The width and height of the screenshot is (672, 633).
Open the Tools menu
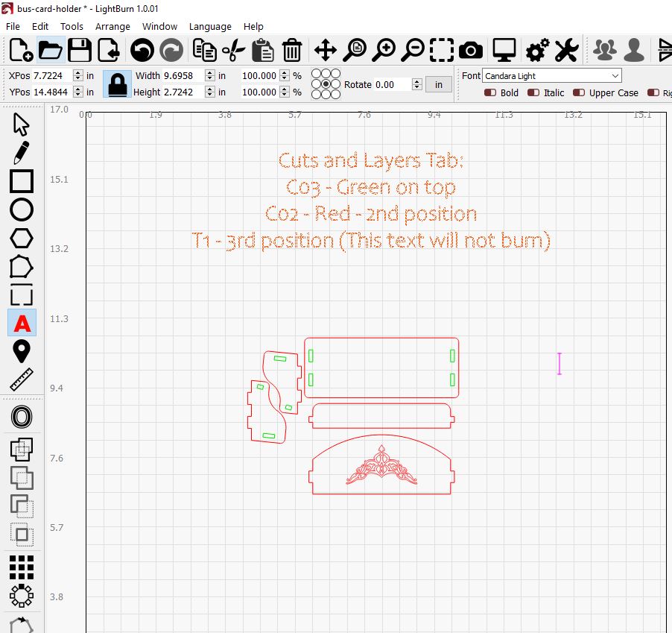pos(72,27)
